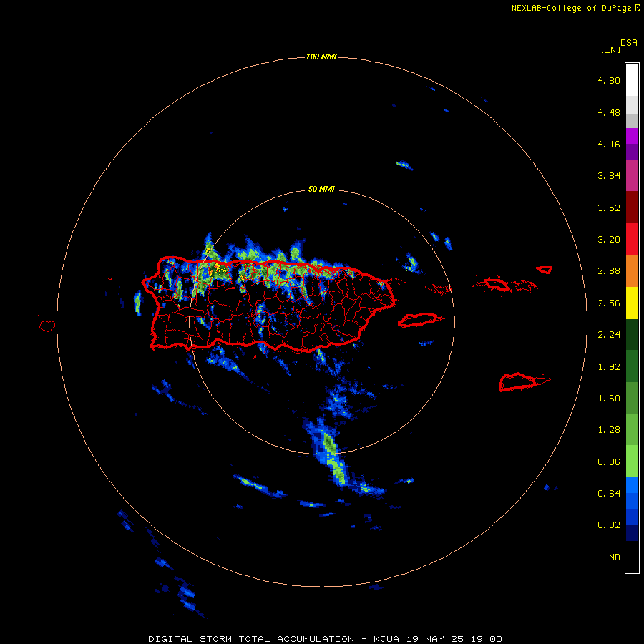Click the small Mona island outline far west

point(47,326)
